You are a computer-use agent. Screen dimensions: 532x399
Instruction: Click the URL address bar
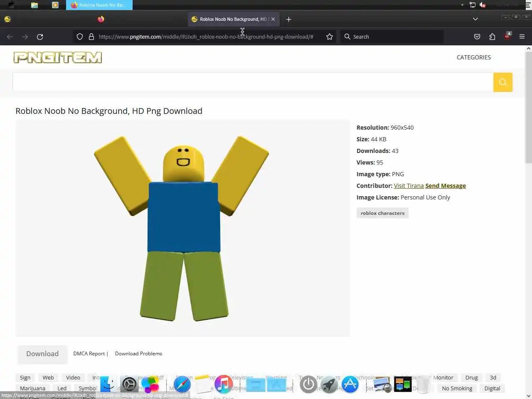(x=206, y=37)
